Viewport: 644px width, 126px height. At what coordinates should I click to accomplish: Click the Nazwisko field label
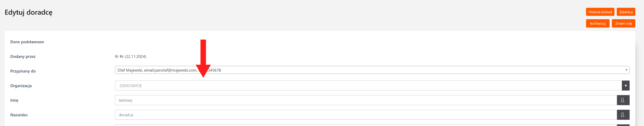[19, 115]
